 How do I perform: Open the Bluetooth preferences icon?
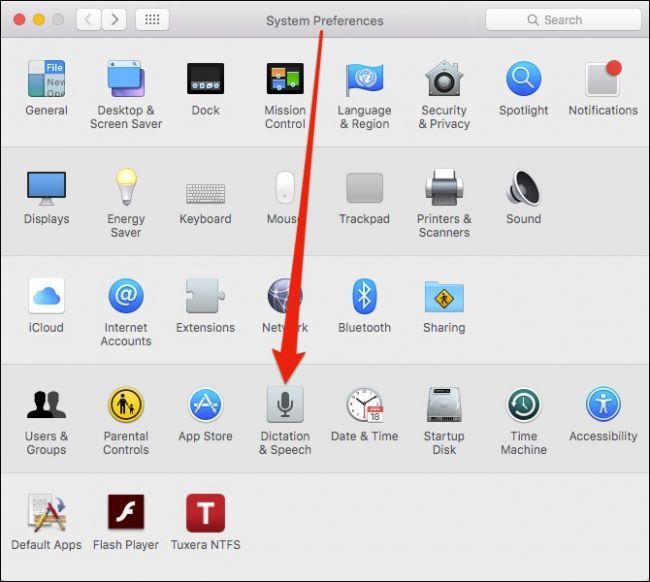[x=364, y=296]
